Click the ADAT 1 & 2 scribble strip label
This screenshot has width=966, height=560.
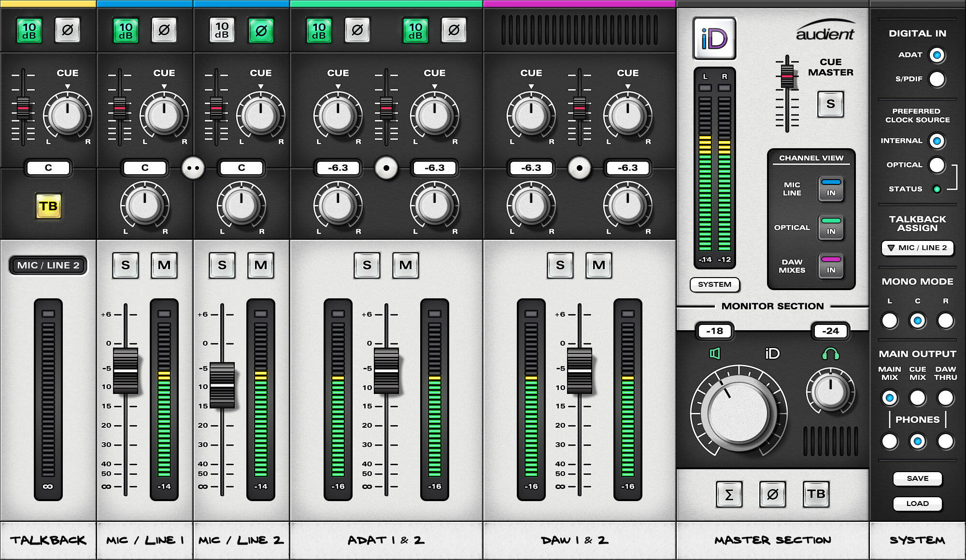[x=386, y=540]
